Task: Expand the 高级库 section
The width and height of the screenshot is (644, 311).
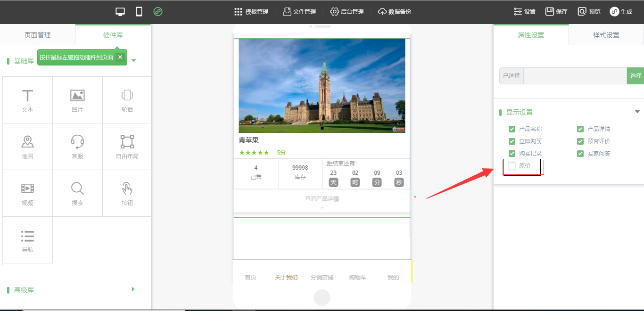Action: coord(133,289)
